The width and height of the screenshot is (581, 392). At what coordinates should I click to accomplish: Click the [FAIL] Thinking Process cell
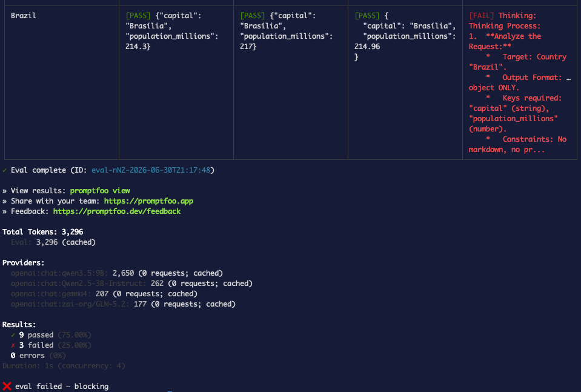[519, 82]
